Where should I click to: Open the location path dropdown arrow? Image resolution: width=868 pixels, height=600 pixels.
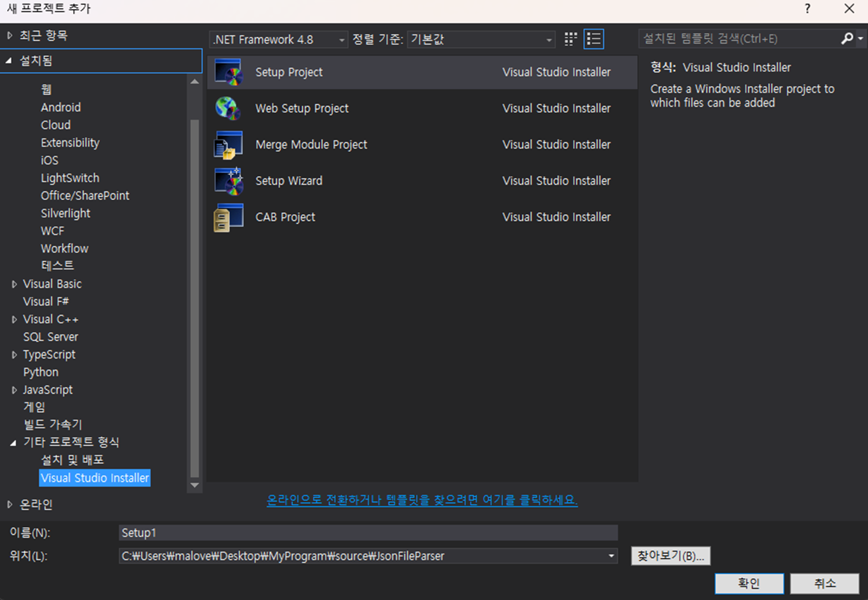[611, 556]
